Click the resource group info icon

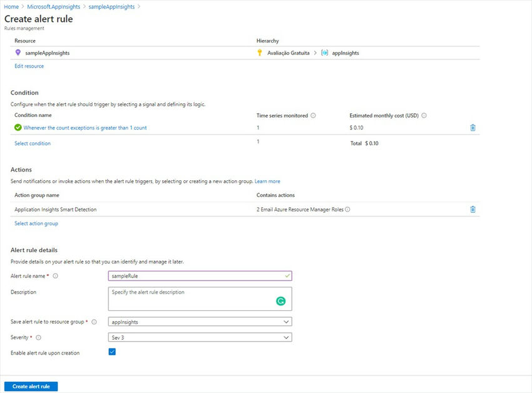(x=95, y=322)
